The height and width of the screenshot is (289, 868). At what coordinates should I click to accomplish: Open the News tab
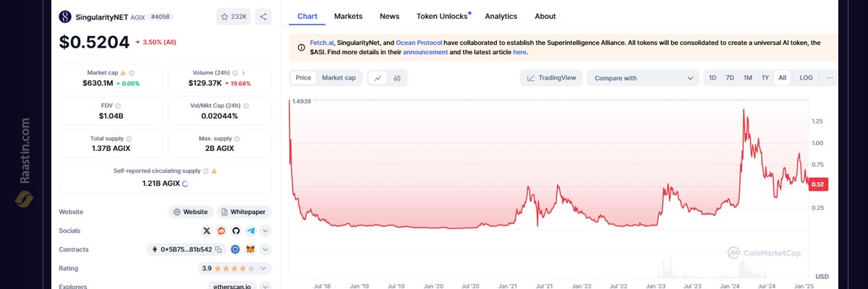point(389,16)
